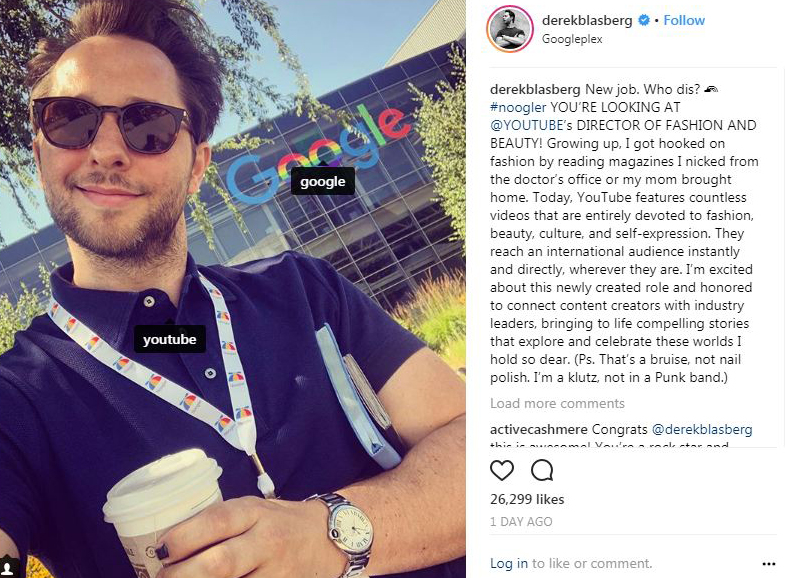Click the verified badge next to derekblasberg
785x578 pixels.
click(644, 21)
